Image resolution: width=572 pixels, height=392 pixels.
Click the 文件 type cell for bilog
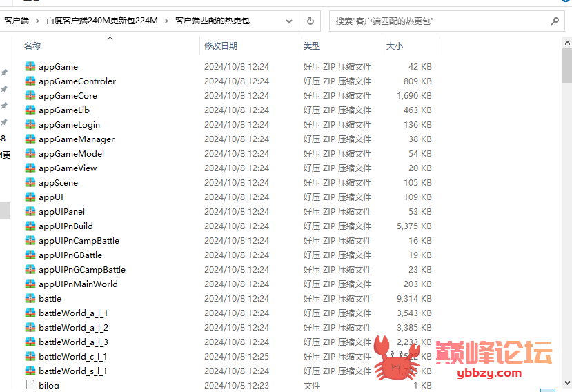pos(312,385)
